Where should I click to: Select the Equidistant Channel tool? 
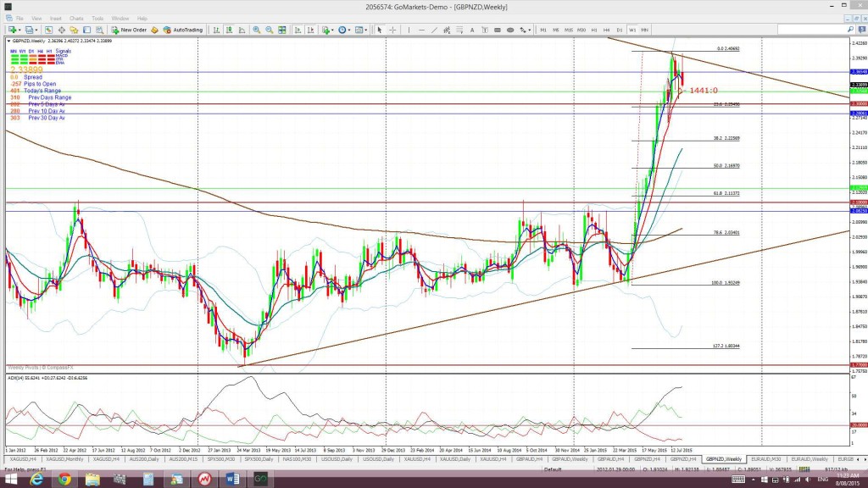[x=448, y=30]
